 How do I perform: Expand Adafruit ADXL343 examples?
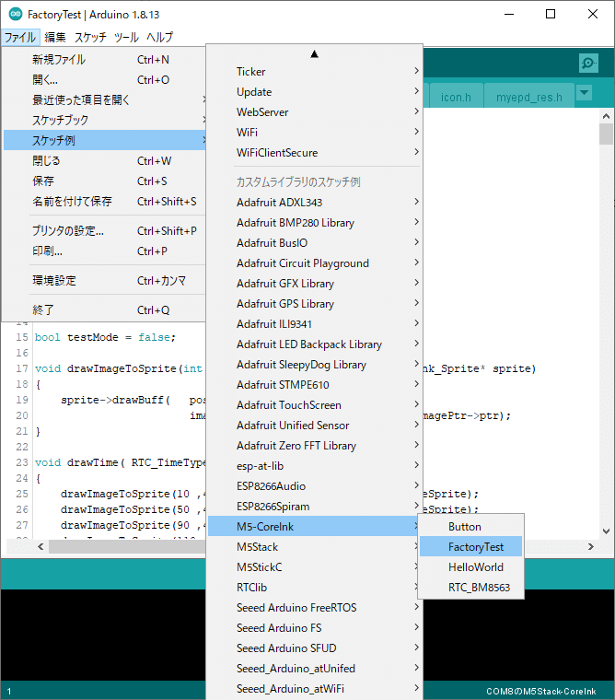click(314, 203)
